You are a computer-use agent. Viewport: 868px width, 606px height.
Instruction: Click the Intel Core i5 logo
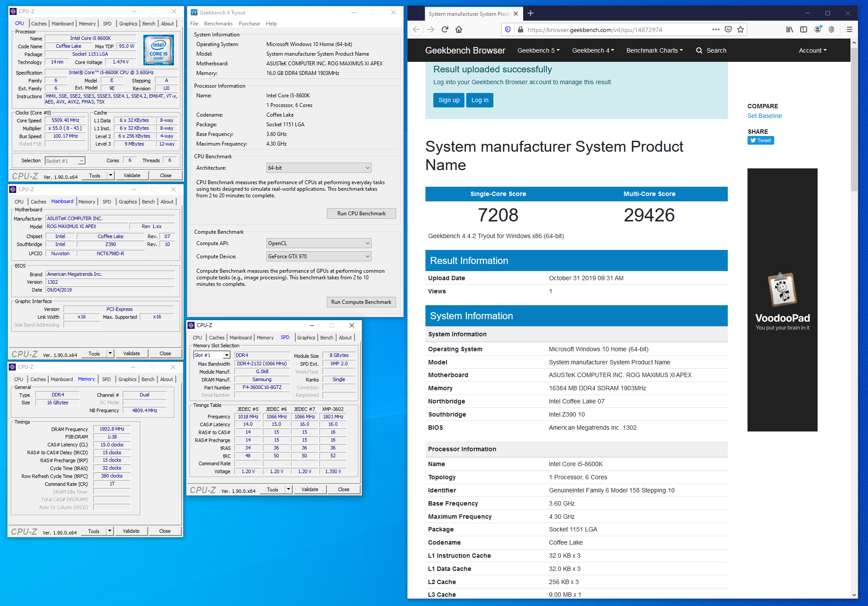tap(159, 50)
